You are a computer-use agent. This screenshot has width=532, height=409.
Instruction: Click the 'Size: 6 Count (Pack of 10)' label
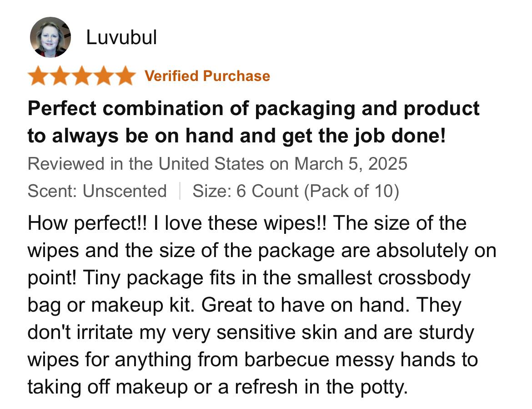coord(296,191)
